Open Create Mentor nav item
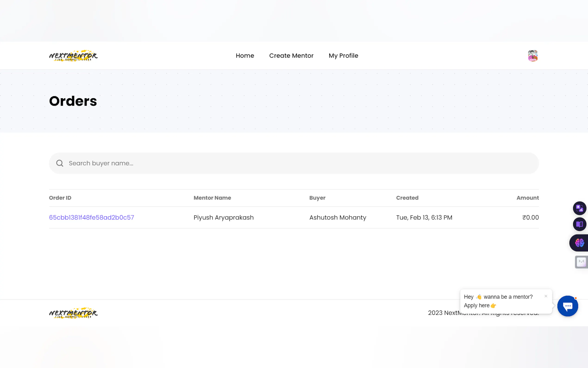Viewport: 588px width, 368px height. pos(291,56)
